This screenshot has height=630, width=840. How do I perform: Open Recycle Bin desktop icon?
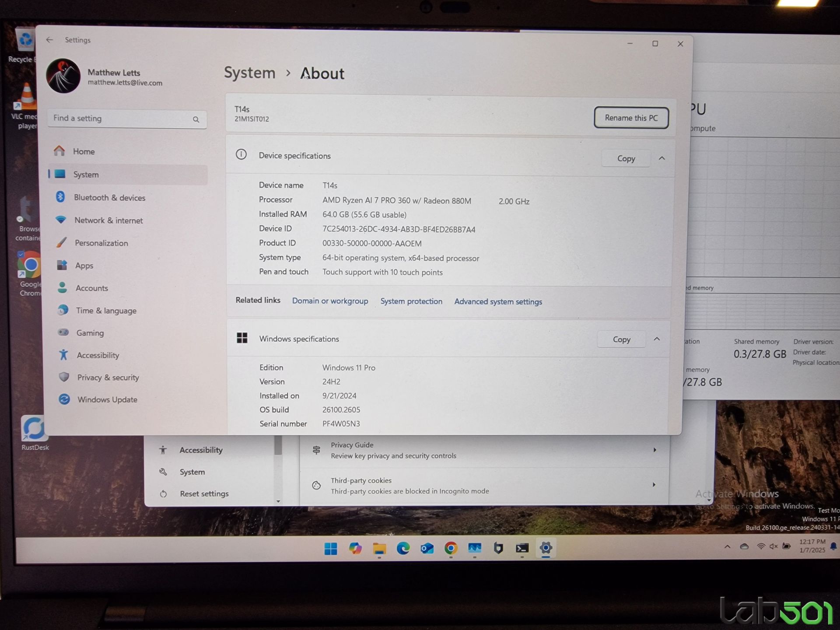(24, 45)
